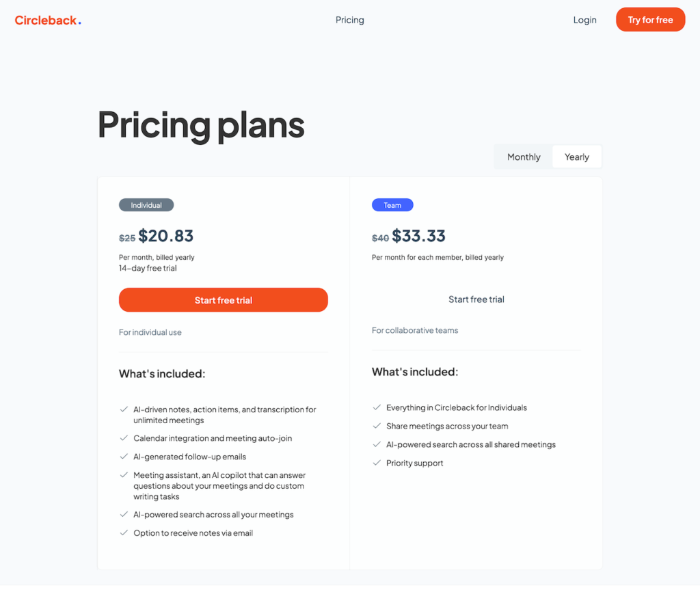700x592 pixels.
Task: Click the $33.33 Team price
Action: [x=419, y=235]
